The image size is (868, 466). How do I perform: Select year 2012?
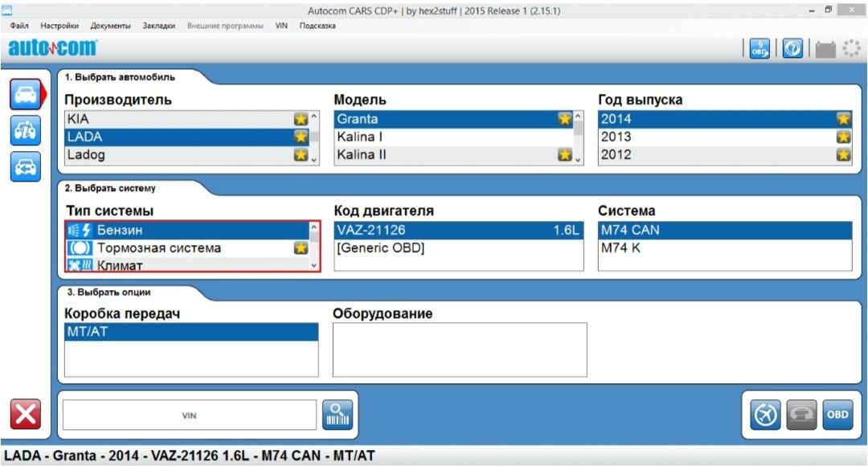click(x=725, y=154)
